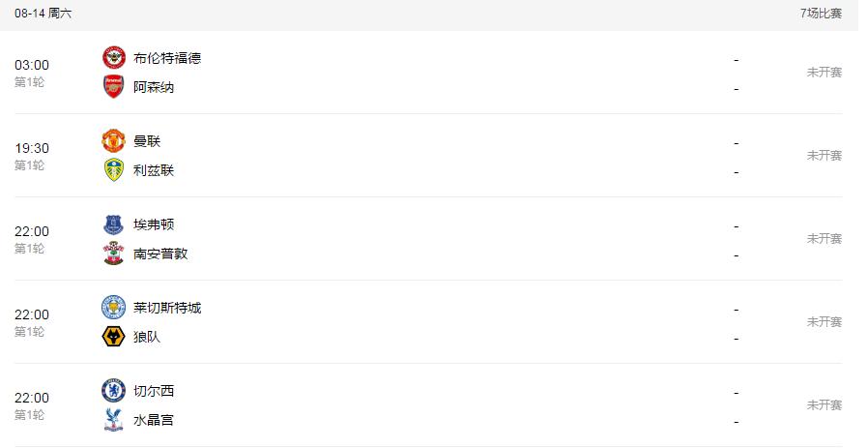This screenshot has height=448, width=868.
Task: Click the 莱切斯特城 team name
Action: (167, 308)
